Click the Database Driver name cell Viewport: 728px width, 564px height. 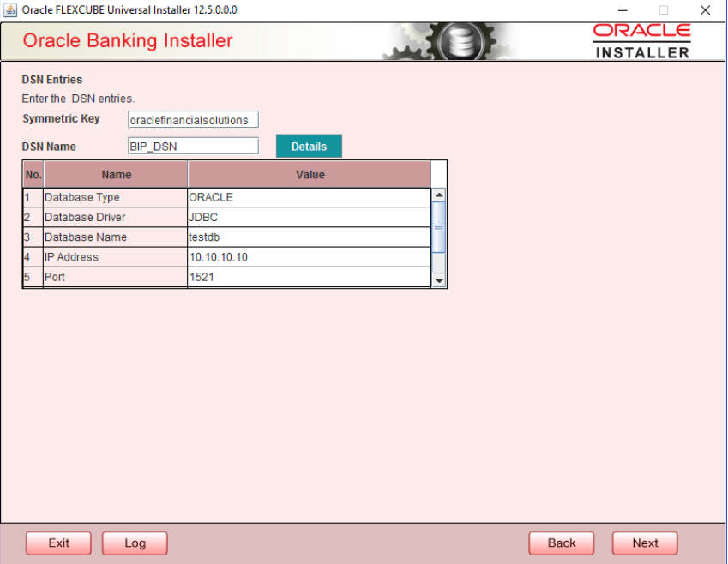point(115,217)
